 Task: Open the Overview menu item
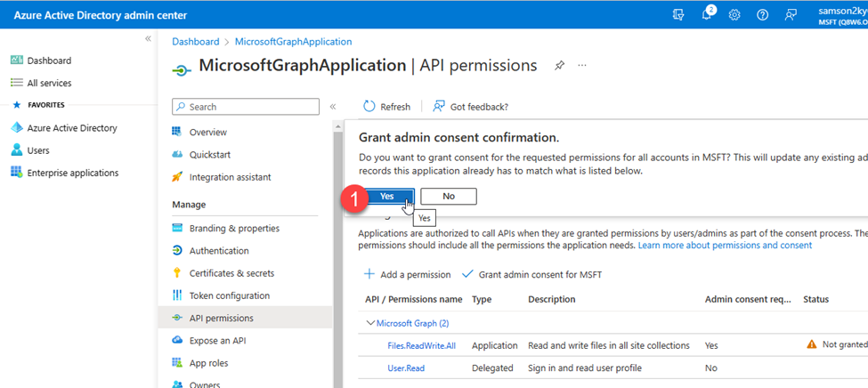tap(208, 133)
